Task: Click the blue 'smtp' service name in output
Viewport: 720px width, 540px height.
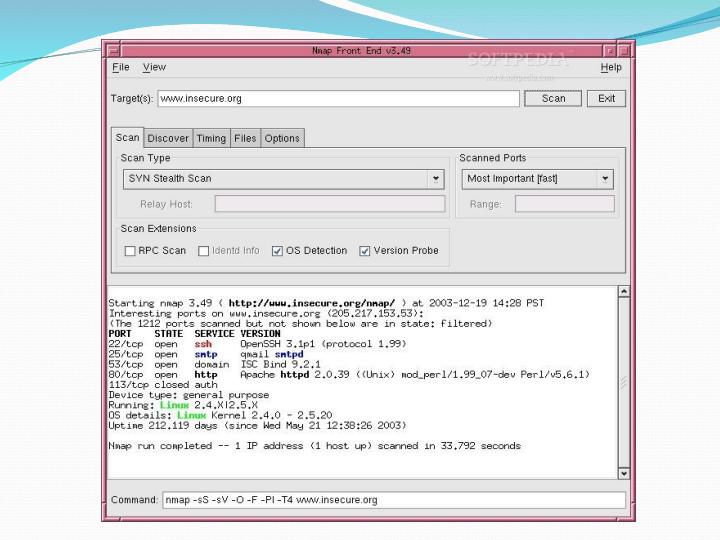Action: coord(206,354)
